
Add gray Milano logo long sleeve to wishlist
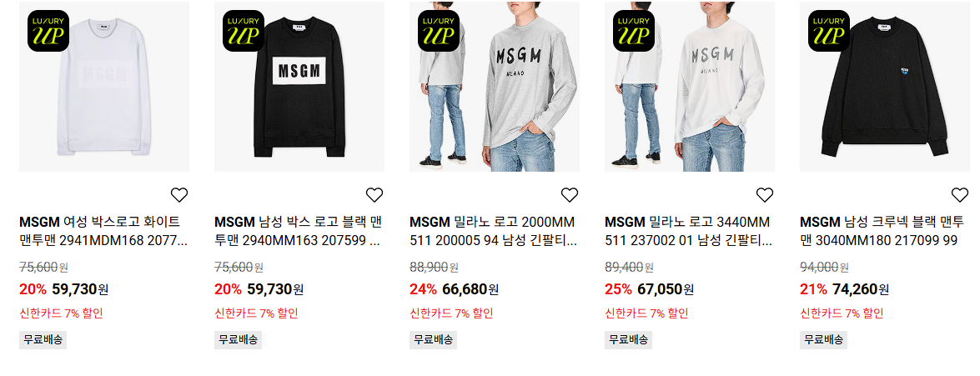click(570, 195)
